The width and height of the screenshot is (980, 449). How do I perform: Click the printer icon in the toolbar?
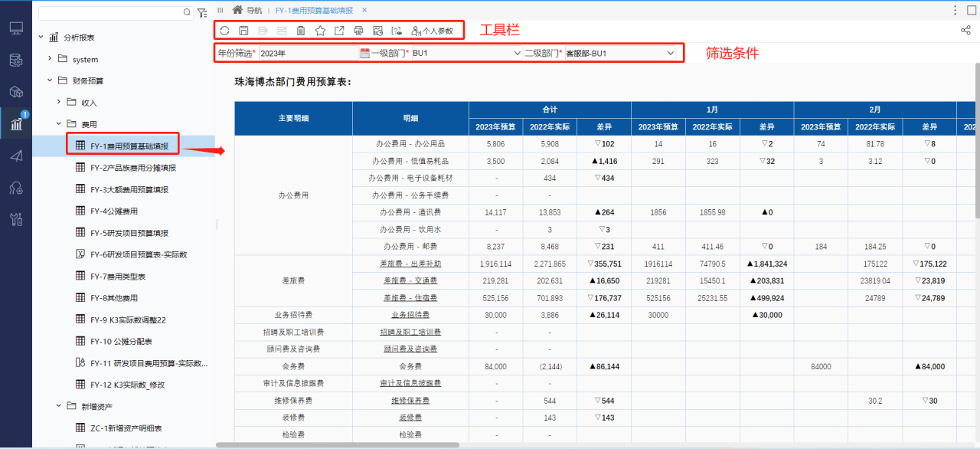(358, 31)
